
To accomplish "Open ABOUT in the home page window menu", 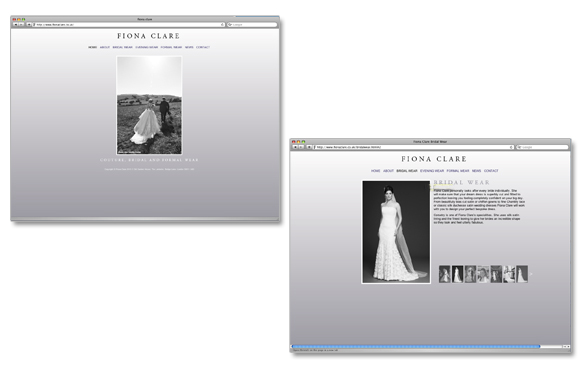I will coord(105,47).
